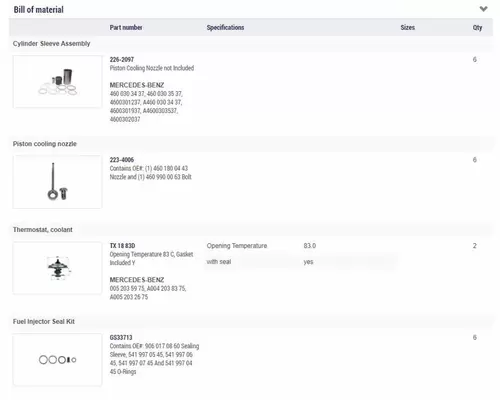Click part number 226-2097

coord(122,60)
